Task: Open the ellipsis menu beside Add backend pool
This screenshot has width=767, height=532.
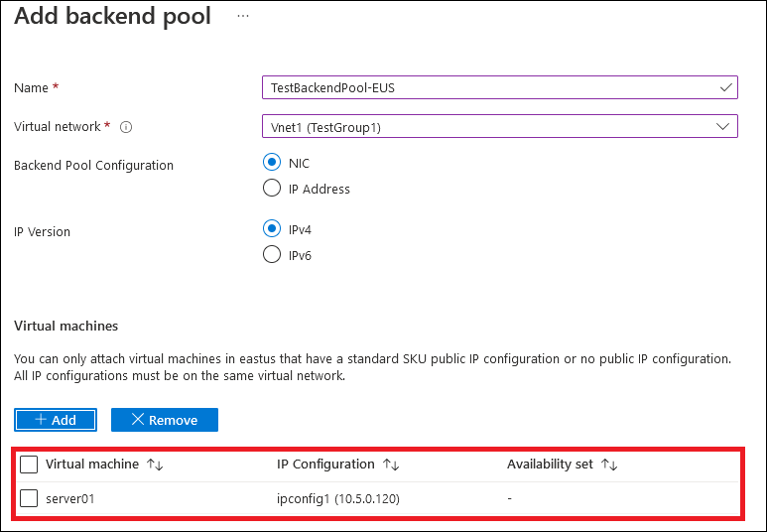Action: tap(243, 16)
